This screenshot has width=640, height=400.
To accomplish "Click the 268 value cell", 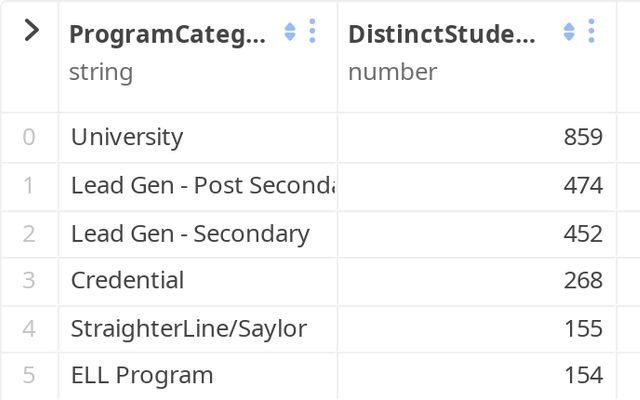I will click(x=583, y=280).
